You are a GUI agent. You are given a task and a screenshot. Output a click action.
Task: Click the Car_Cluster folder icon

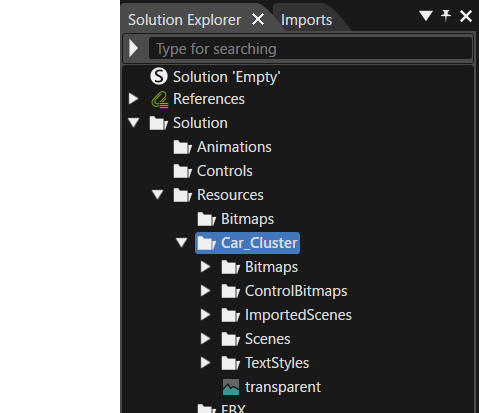point(207,243)
